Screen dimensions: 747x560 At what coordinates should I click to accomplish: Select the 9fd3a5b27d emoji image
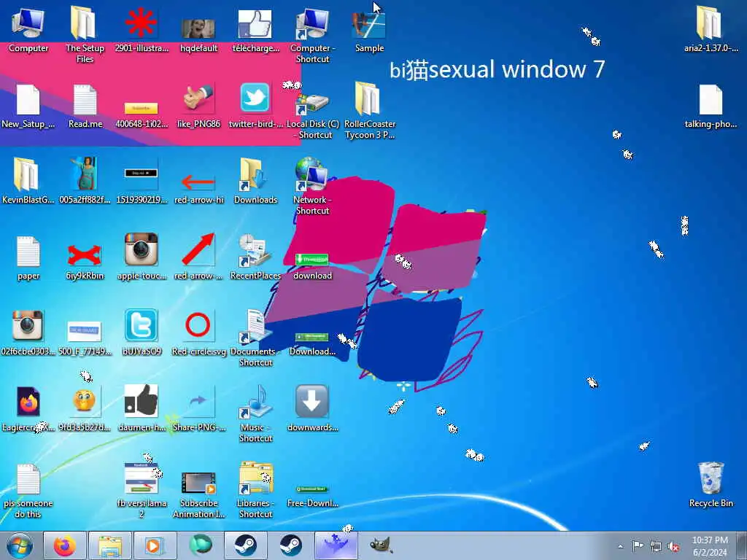click(x=85, y=408)
